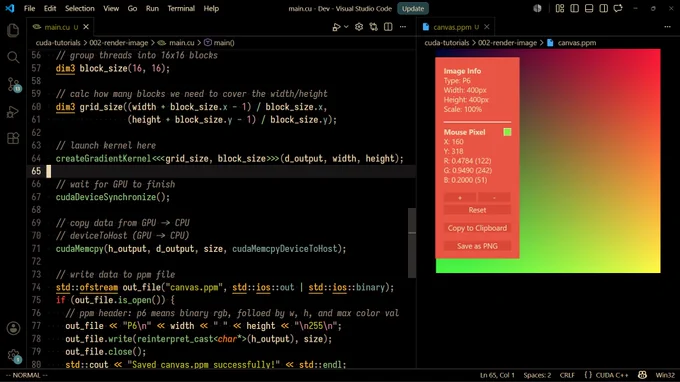Open the Run and Debug view
680x382 pixels.
tap(13, 112)
